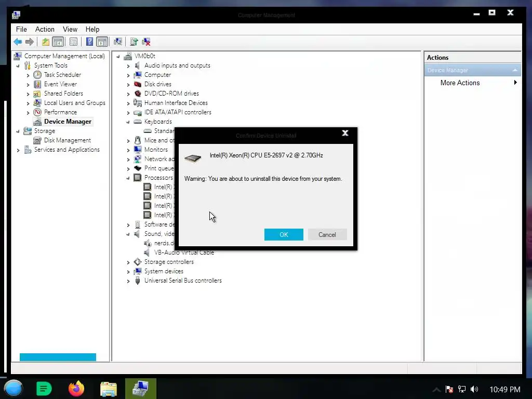Toggle the Show/Hide Action Pane icon

pos(102,42)
